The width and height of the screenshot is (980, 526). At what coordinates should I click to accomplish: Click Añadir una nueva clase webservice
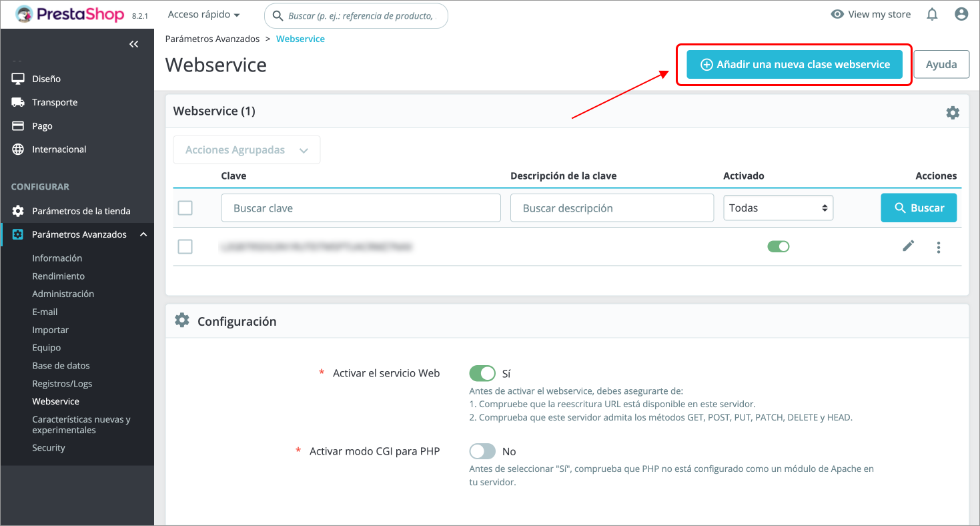[794, 64]
